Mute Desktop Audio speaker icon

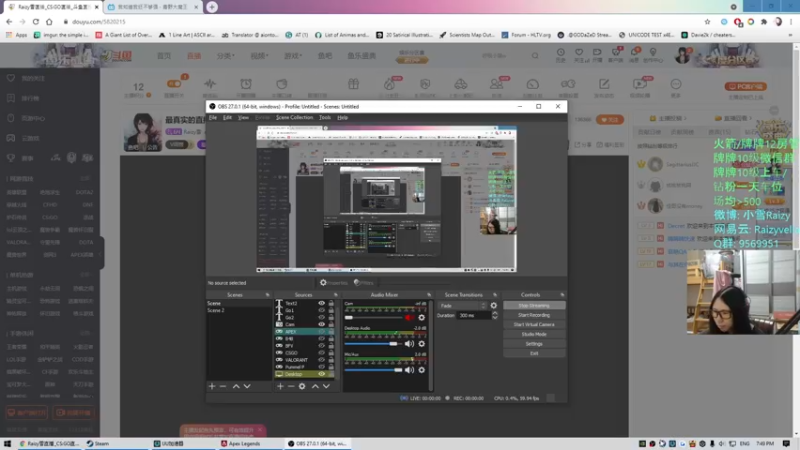click(x=409, y=343)
